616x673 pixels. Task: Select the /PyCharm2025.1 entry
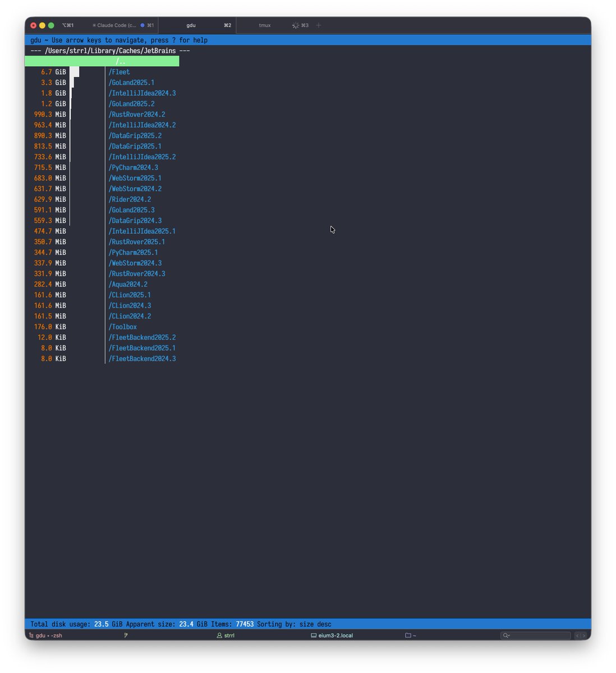coord(133,253)
